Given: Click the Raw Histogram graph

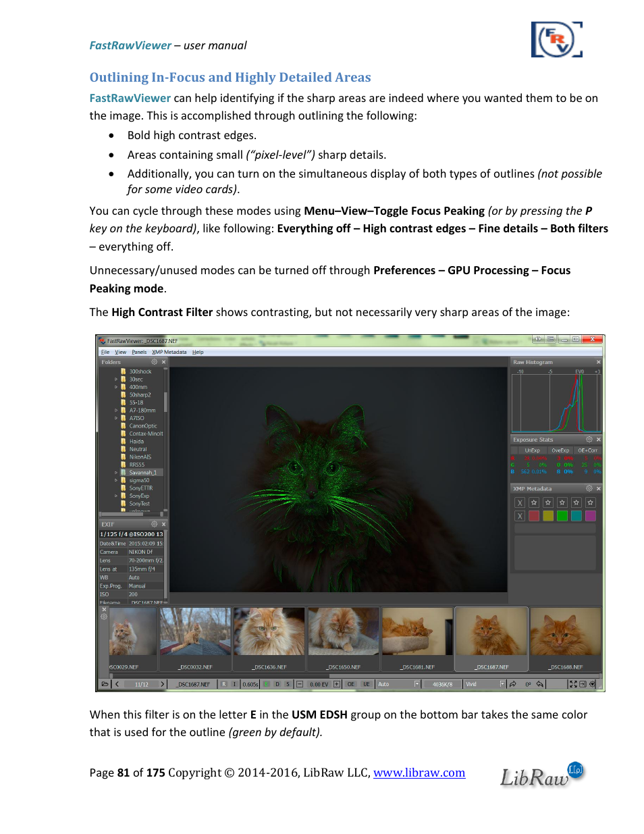Looking at the screenshot, I should pos(556,403).
